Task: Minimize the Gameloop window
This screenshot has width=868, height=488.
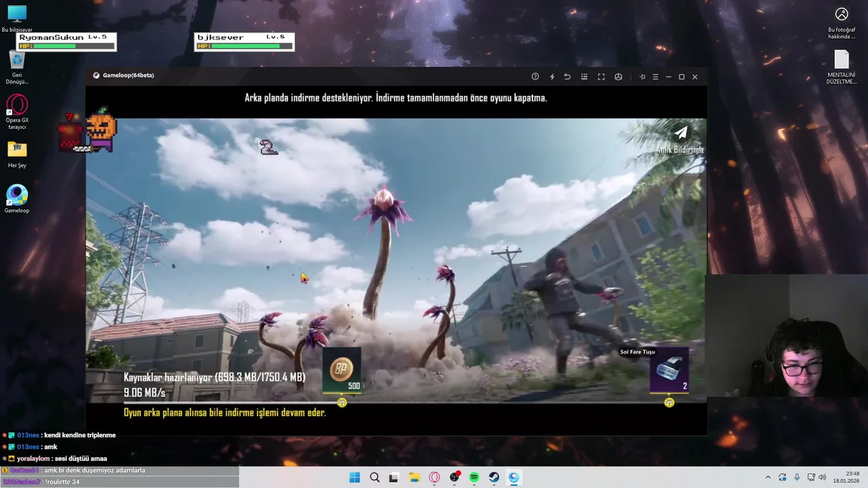Action: (668, 77)
